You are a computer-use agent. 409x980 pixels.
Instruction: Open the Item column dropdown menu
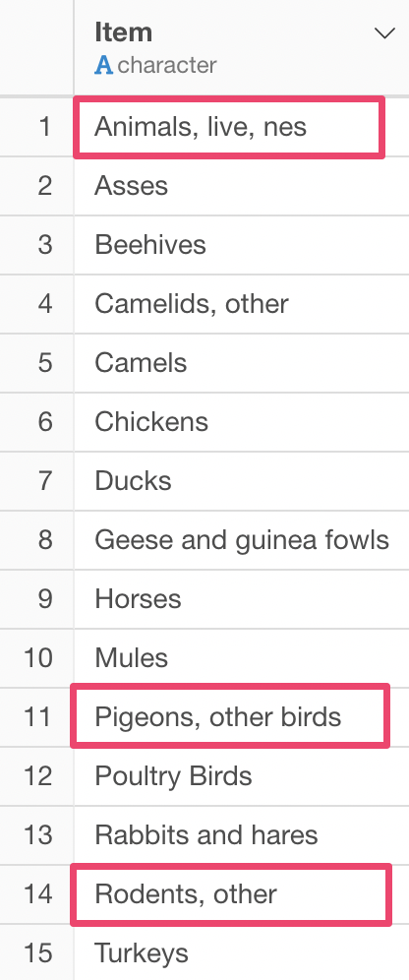pyautogui.click(x=384, y=33)
